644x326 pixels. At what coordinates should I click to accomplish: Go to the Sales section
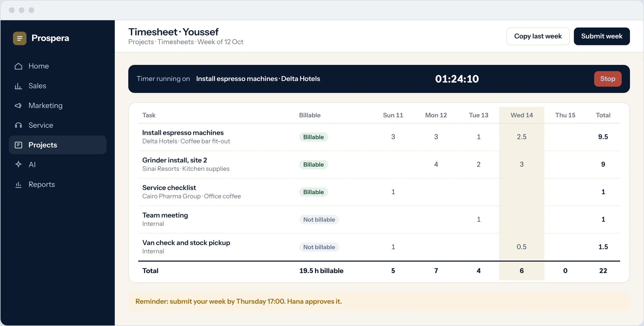tap(58, 86)
